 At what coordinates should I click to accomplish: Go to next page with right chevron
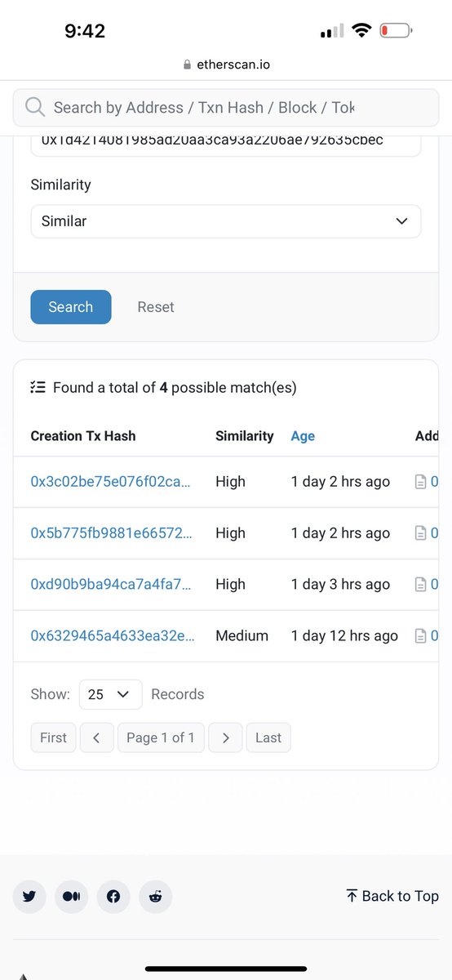pyautogui.click(x=226, y=737)
